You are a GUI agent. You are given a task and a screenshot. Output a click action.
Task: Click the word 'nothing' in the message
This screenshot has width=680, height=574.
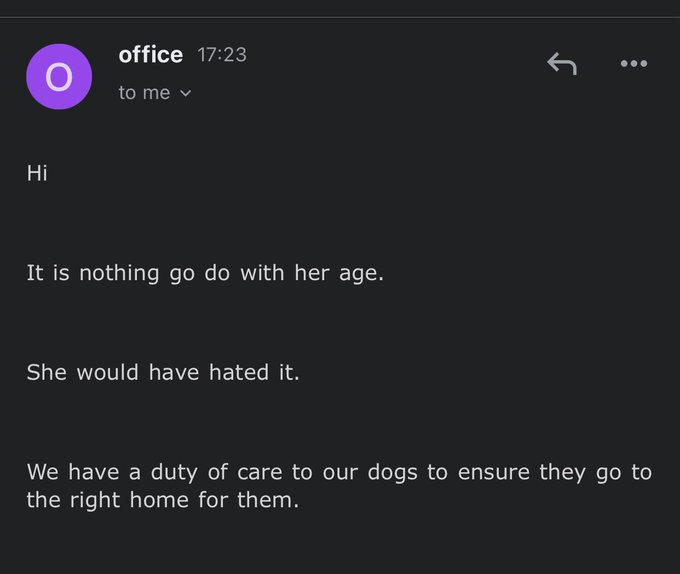(119, 274)
